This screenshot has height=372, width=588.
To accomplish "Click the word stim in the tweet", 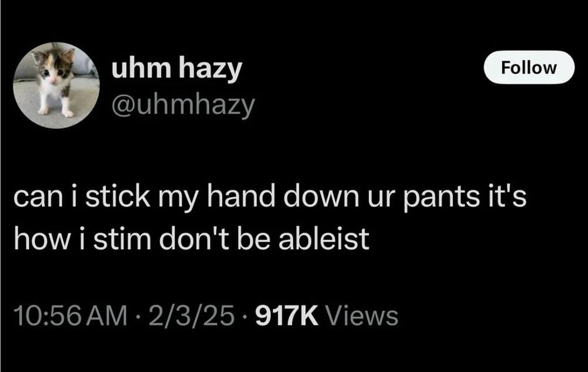I will tap(122, 239).
